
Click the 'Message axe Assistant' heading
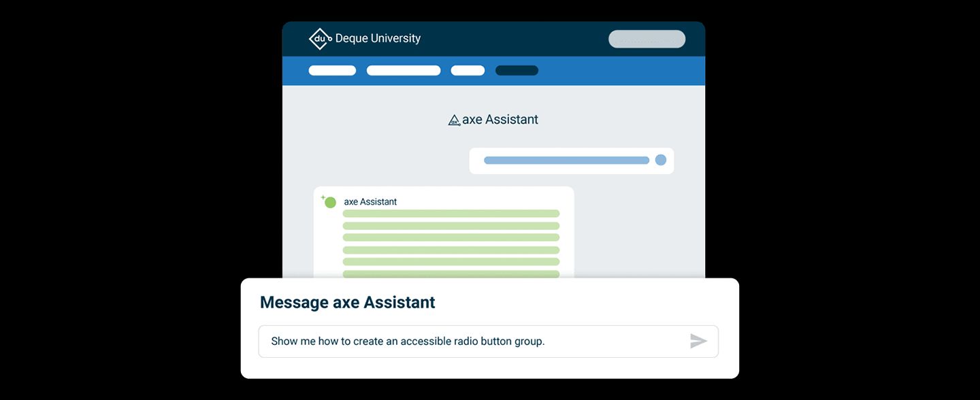click(x=347, y=303)
